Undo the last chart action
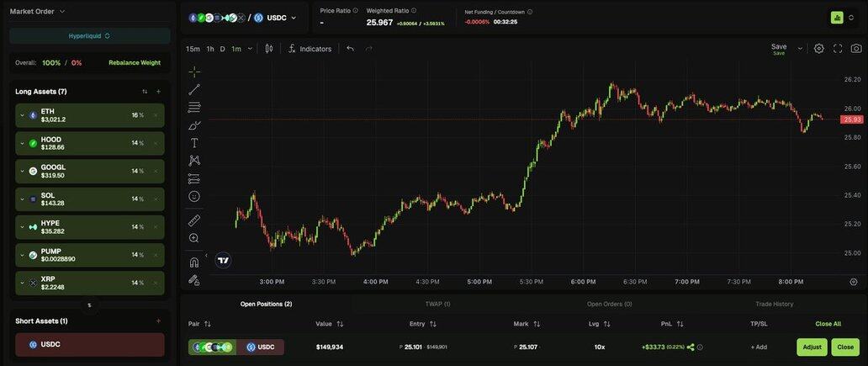868x366 pixels. (x=350, y=49)
